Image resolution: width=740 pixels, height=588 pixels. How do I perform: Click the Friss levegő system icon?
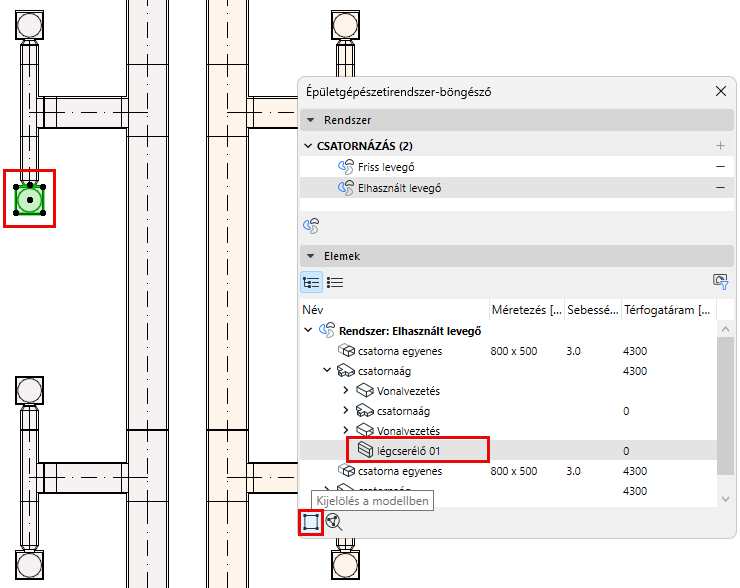345,167
